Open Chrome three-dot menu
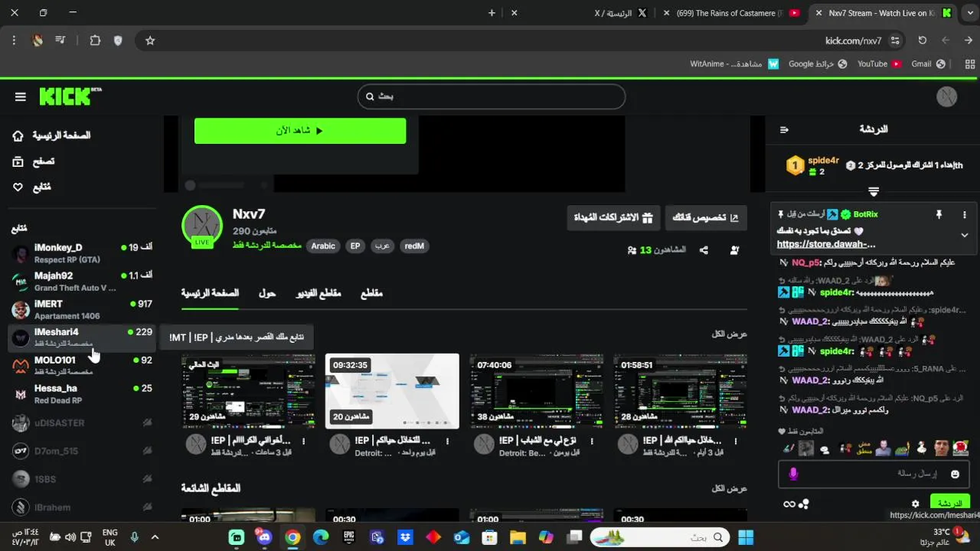The height and width of the screenshot is (551, 980). click(x=14, y=41)
